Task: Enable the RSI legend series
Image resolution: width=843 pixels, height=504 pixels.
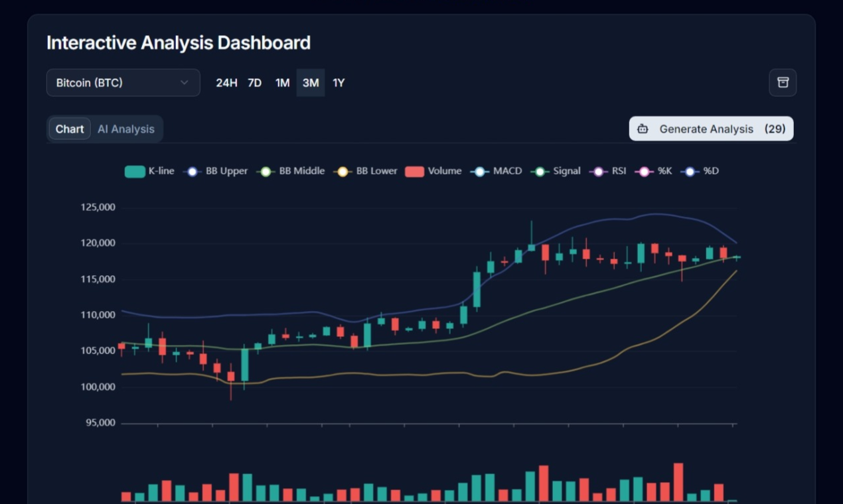Action: click(607, 171)
